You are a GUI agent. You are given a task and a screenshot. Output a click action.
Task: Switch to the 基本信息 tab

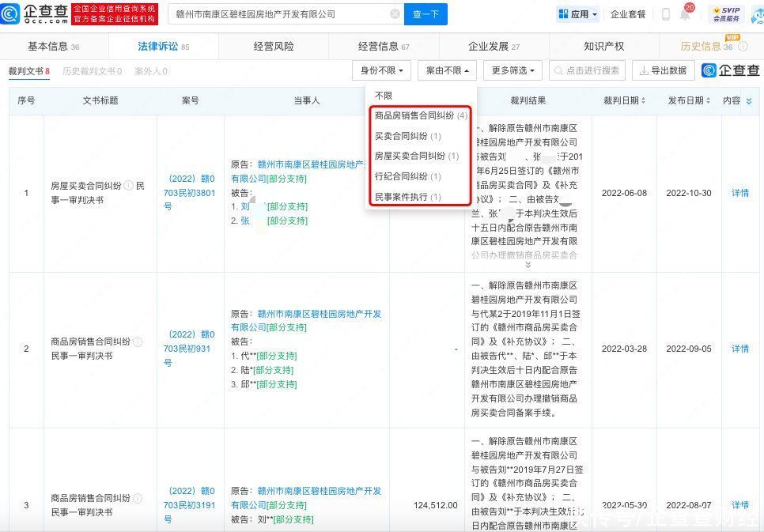point(54,47)
